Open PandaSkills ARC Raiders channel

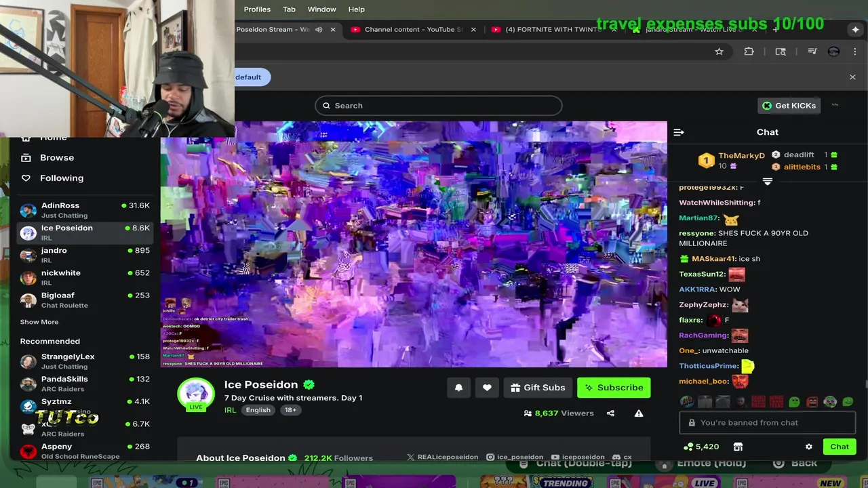tap(85, 384)
